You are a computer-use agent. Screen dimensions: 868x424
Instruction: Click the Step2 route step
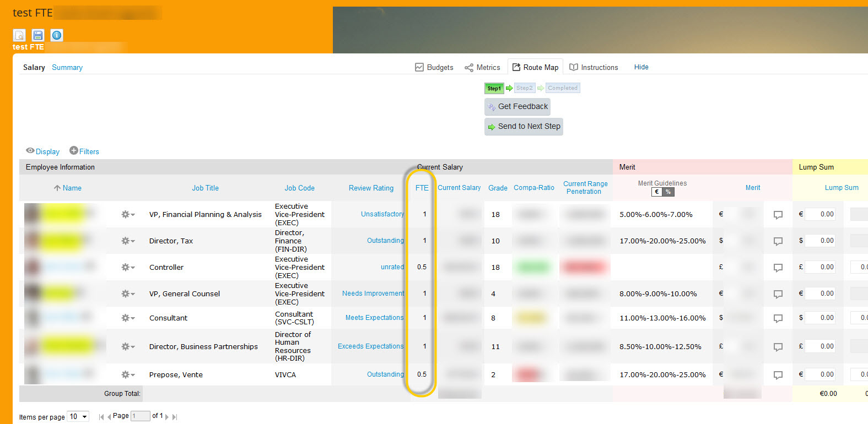525,88
